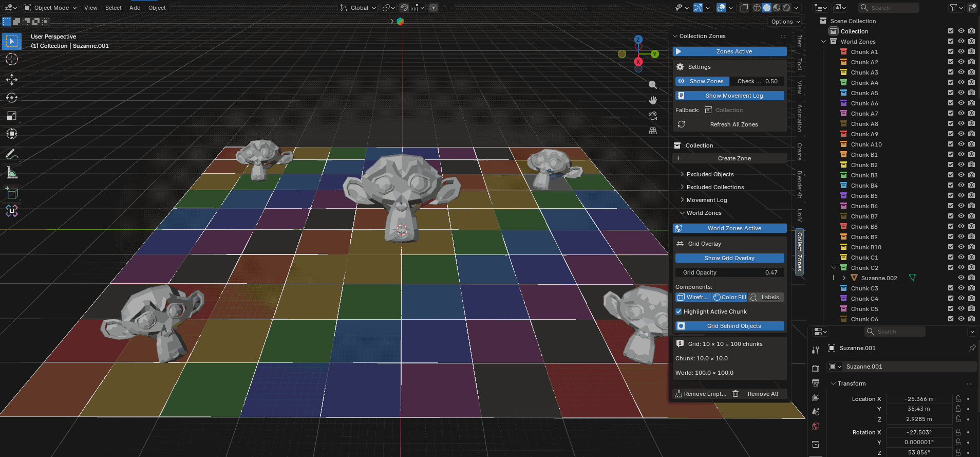Collapse Chunk C2 in outliner
The height and width of the screenshot is (457, 980).
pos(834,267)
